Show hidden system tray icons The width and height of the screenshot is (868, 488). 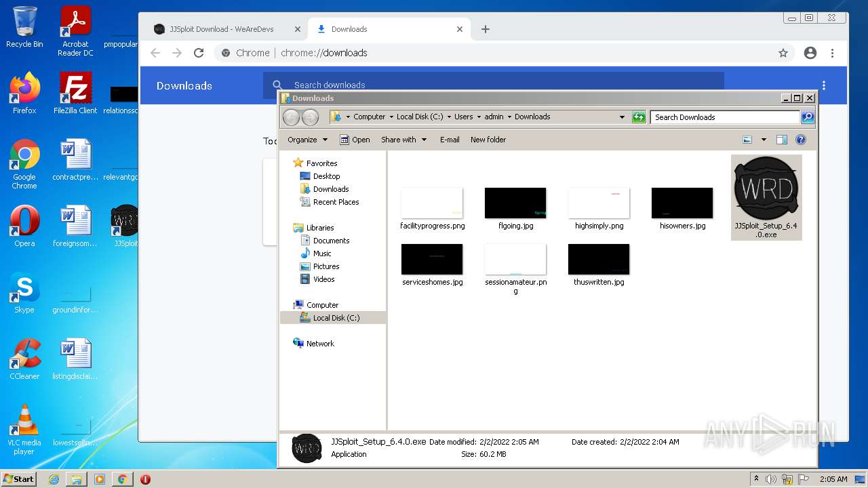756,479
